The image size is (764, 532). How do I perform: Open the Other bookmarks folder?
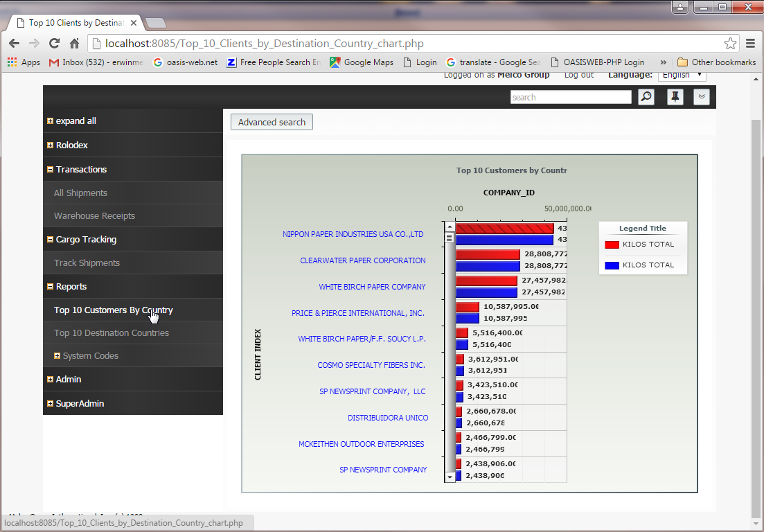click(717, 62)
